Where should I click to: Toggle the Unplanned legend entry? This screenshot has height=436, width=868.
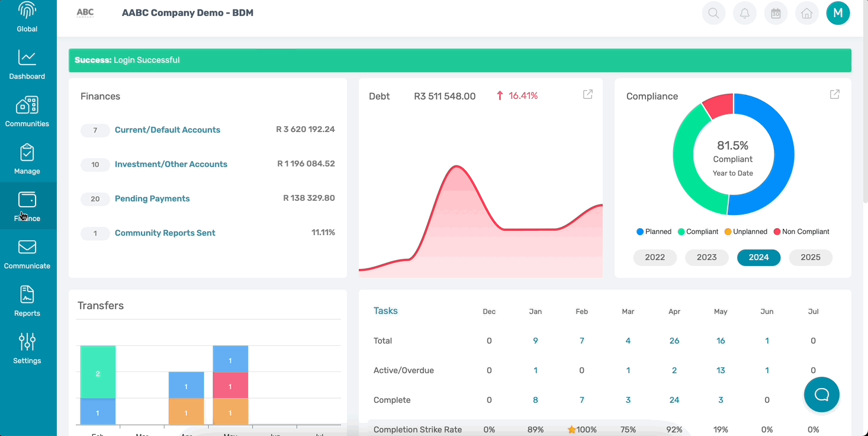coord(745,232)
